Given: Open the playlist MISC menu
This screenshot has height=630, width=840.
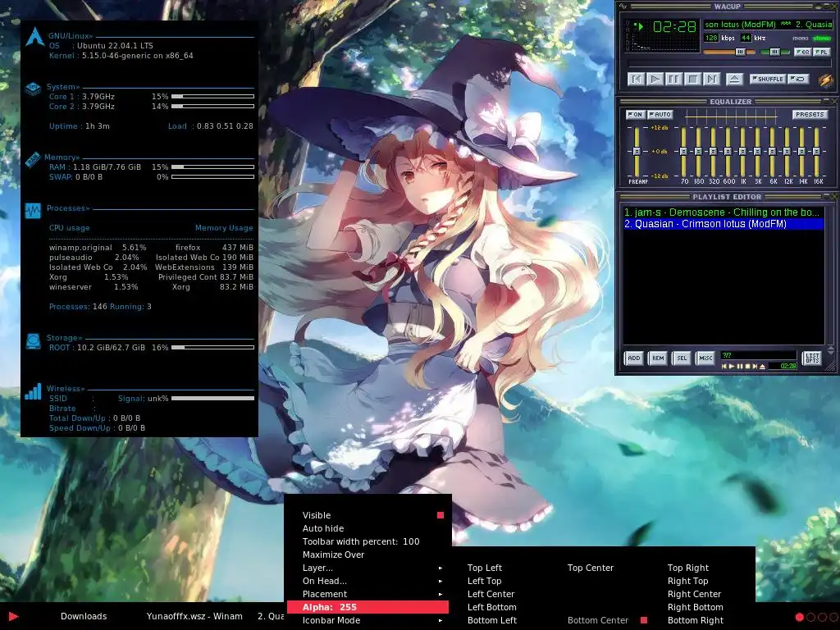Looking at the screenshot, I should click(705, 358).
